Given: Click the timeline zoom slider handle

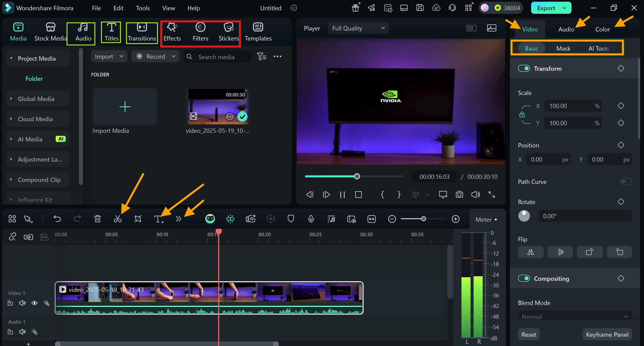Looking at the screenshot, I should [423, 219].
